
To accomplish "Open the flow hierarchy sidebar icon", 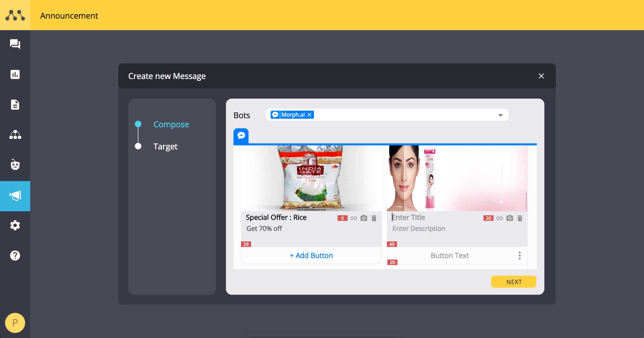I will coord(15,135).
